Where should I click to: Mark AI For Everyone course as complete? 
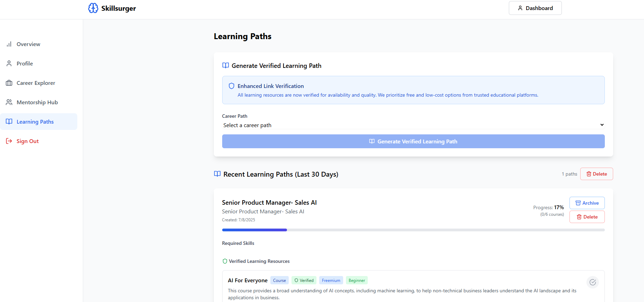(x=593, y=282)
